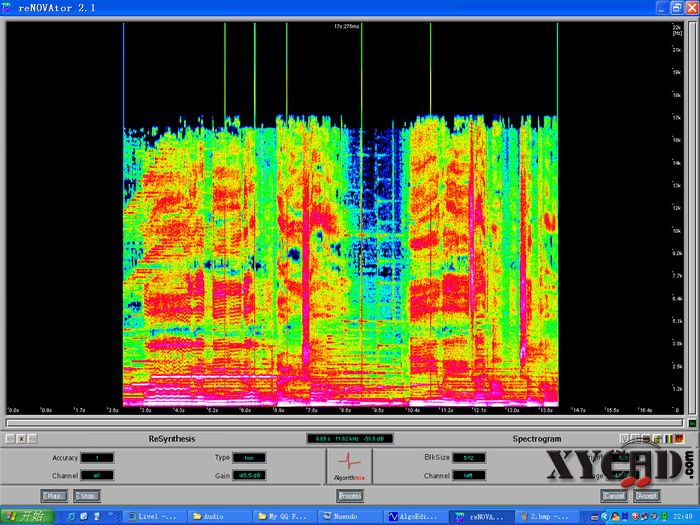Open the Spectrogram Channel value field

pos(469,475)
